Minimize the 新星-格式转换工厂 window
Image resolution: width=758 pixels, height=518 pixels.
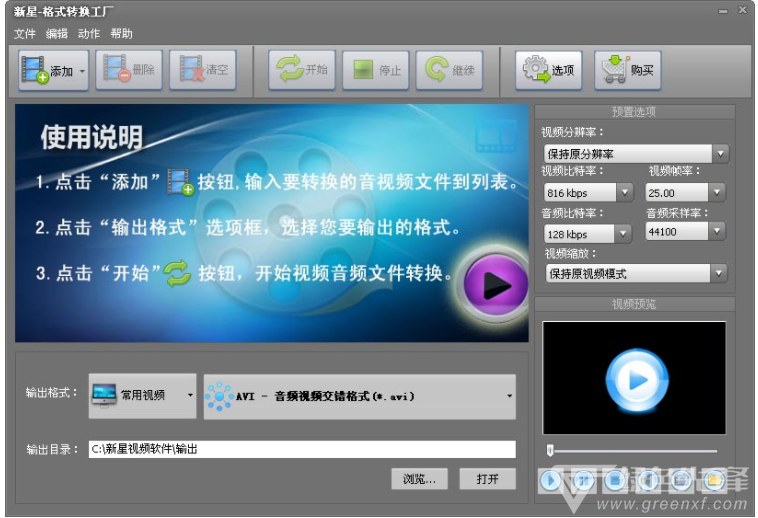(x=723, y=11)
